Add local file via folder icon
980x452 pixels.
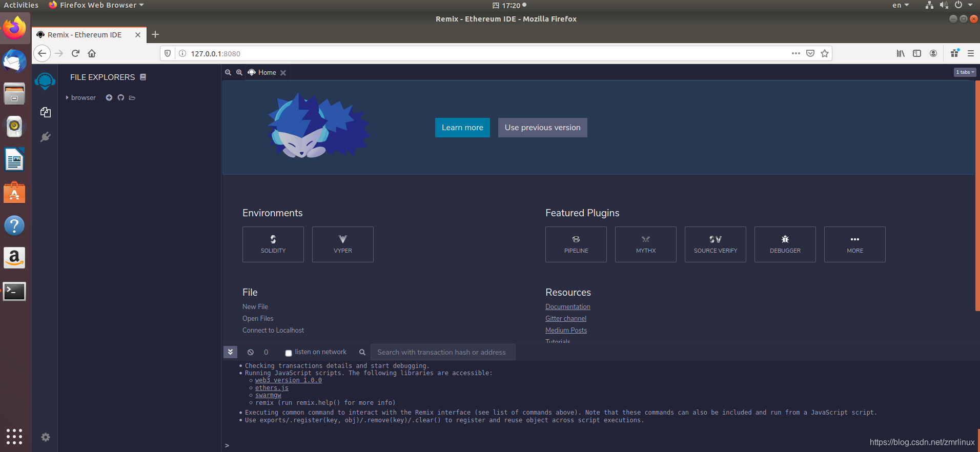tap(132, 98)
